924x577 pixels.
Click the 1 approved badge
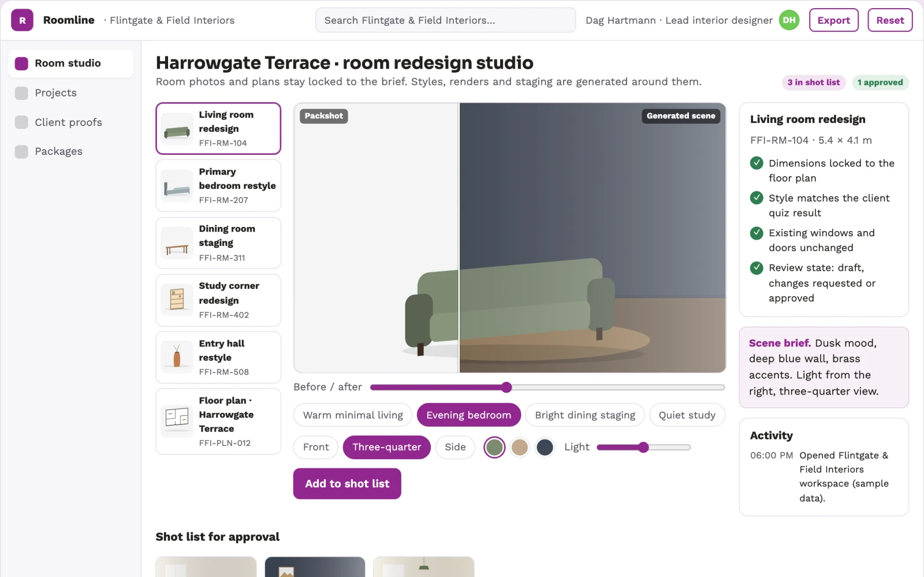880,83
